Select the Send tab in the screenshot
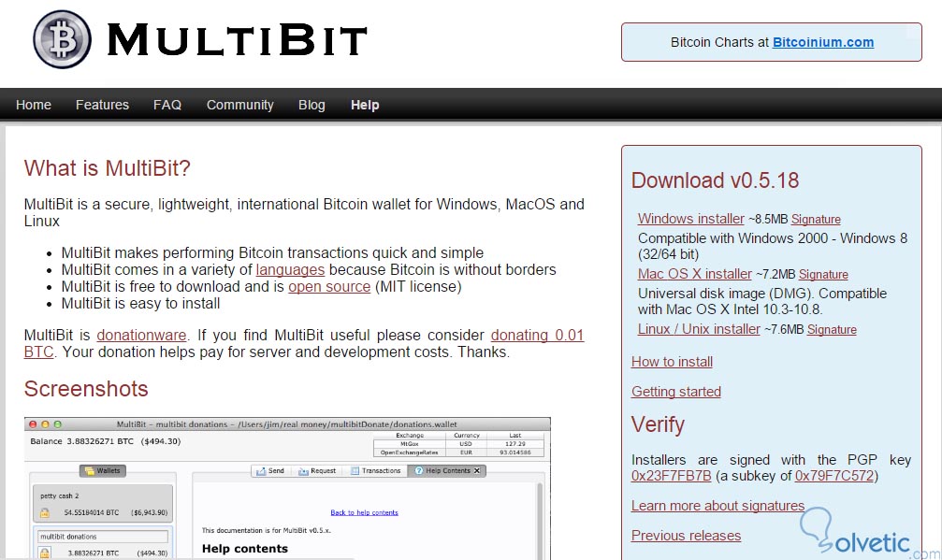 coord(270,471)
